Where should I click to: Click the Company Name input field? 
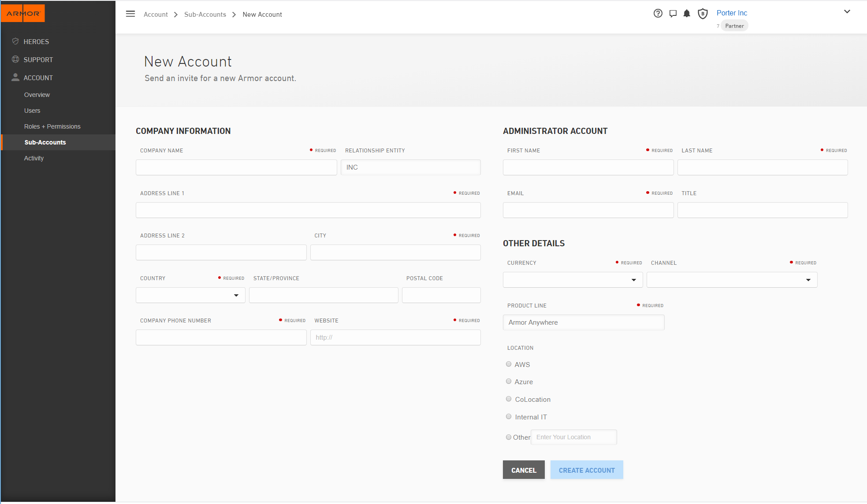236,167
